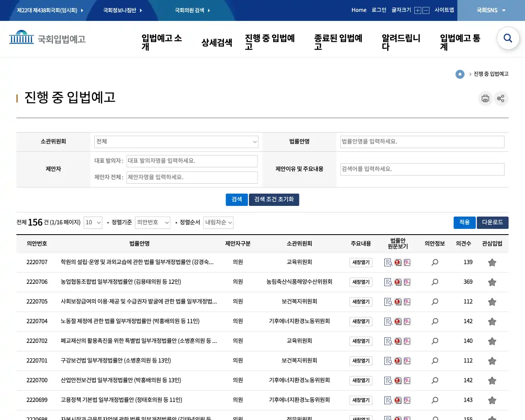View bill info magnifier for 2220700
The width and height of the screenshot is (525, 420).
435,381
